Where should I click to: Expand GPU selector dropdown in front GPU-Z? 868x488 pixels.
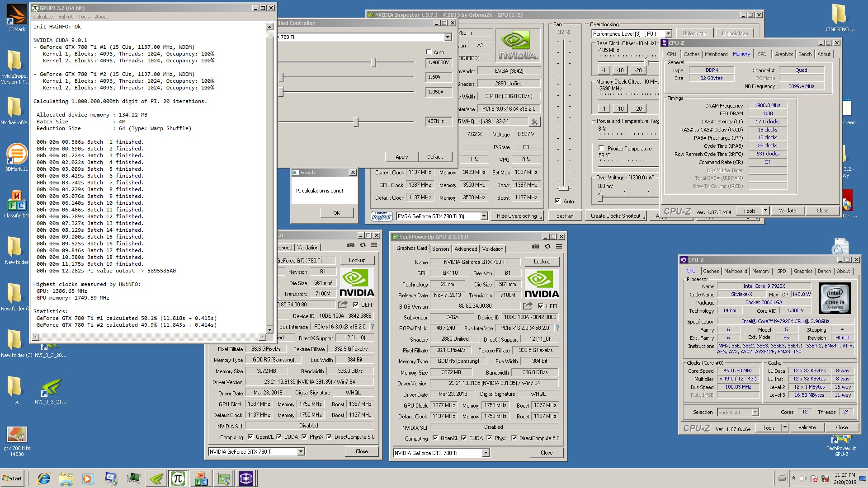486,453
